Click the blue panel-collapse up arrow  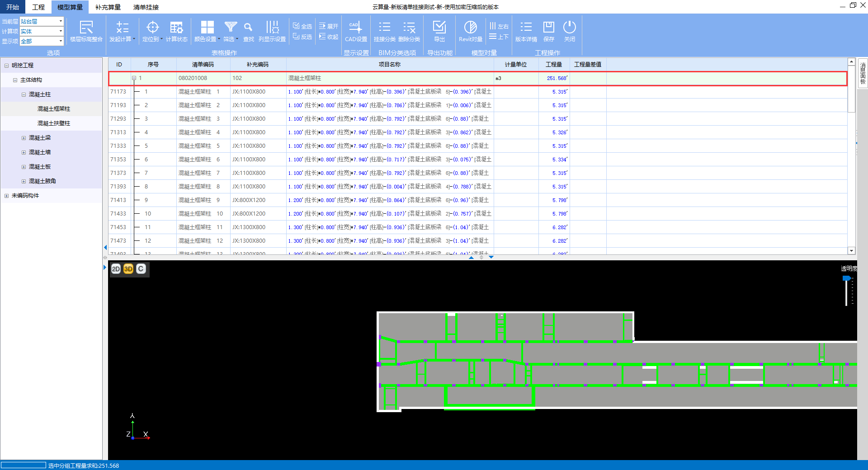point(472,257)
